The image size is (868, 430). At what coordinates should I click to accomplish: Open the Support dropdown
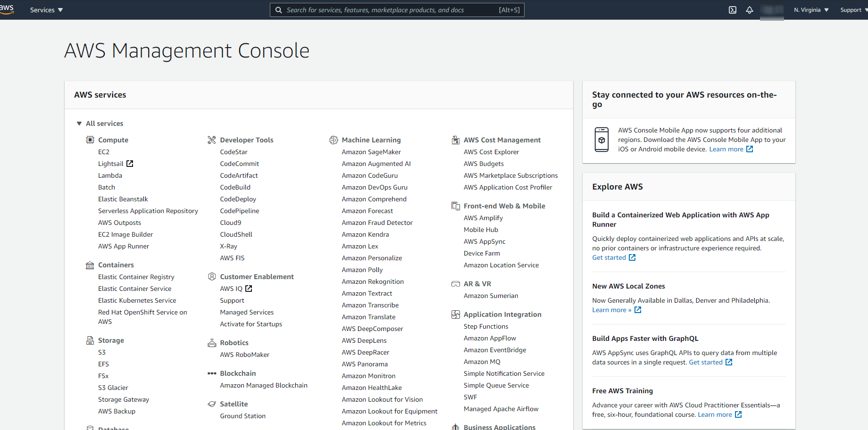click(851, 9)
